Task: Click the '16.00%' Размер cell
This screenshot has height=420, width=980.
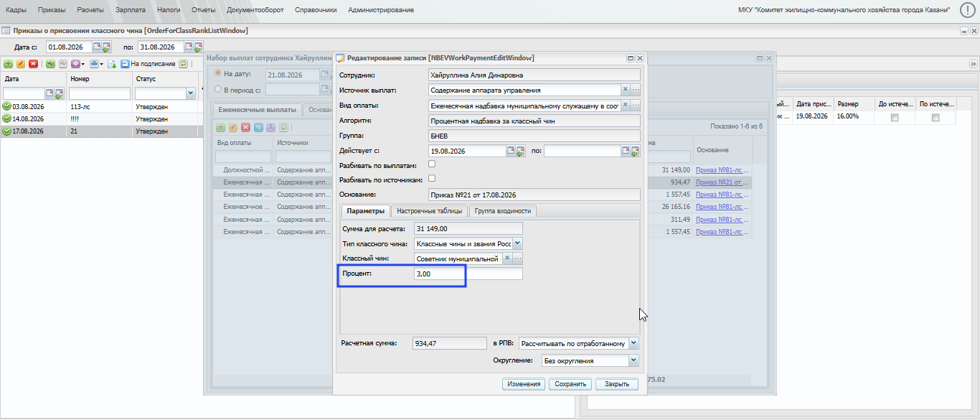Action: pos(854,116)
